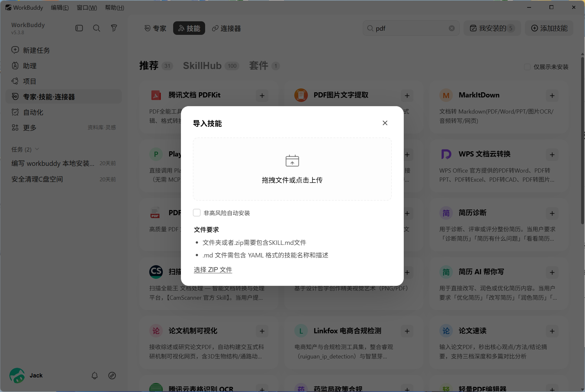This screenshot has width=585, height=392.
Task: Open the 帮助(H) menu
Action: 115,7
